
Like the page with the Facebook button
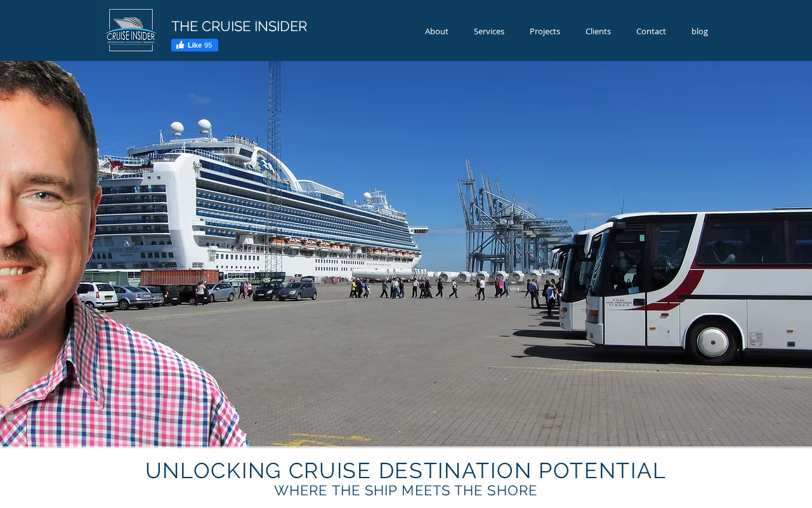[195, 45]
